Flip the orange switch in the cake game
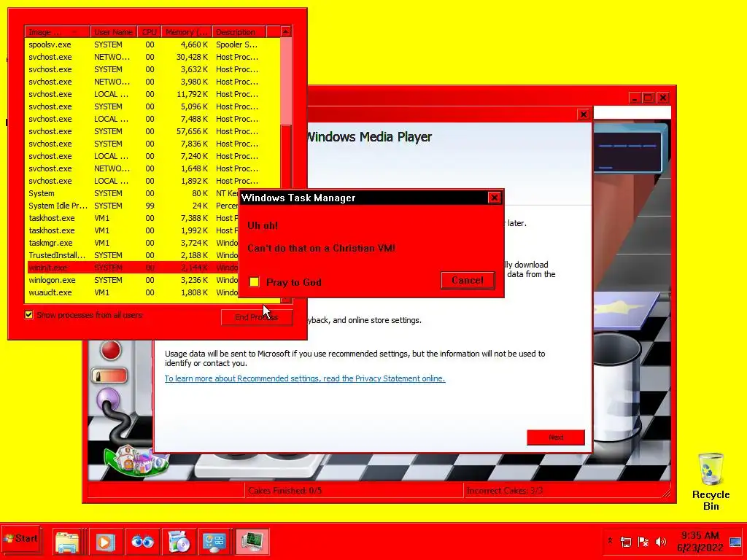The width and height of the screenshot is (747, 560). click(x=109, y=376)
